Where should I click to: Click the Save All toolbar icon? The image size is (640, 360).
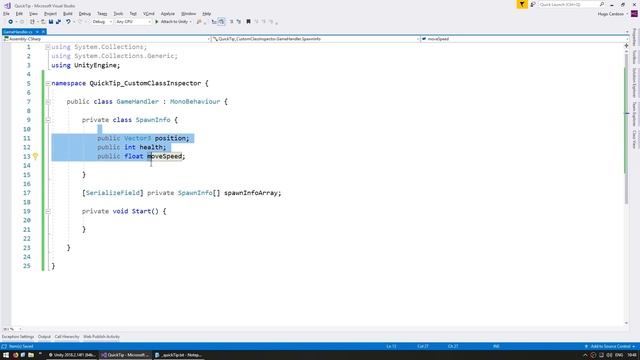[x=58, y=22]
